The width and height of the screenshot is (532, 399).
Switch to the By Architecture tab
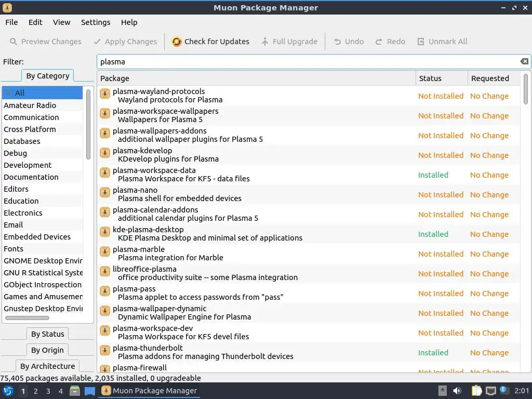[x=47, y=366]
